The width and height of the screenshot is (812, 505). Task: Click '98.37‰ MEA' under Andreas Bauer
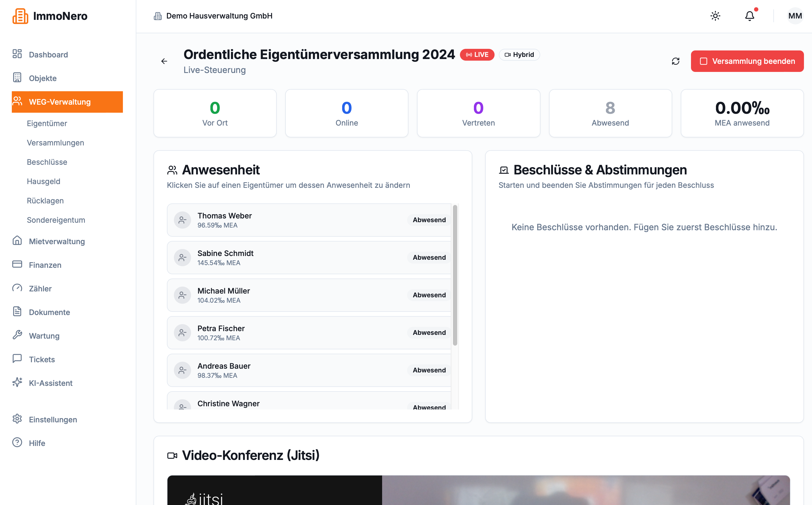pyautogui.click(x=217, y=376)
